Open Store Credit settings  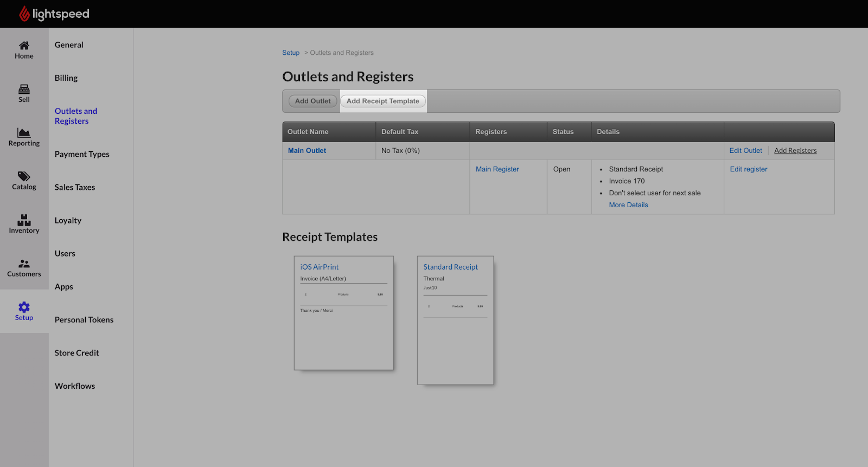(x=77, y=353)
